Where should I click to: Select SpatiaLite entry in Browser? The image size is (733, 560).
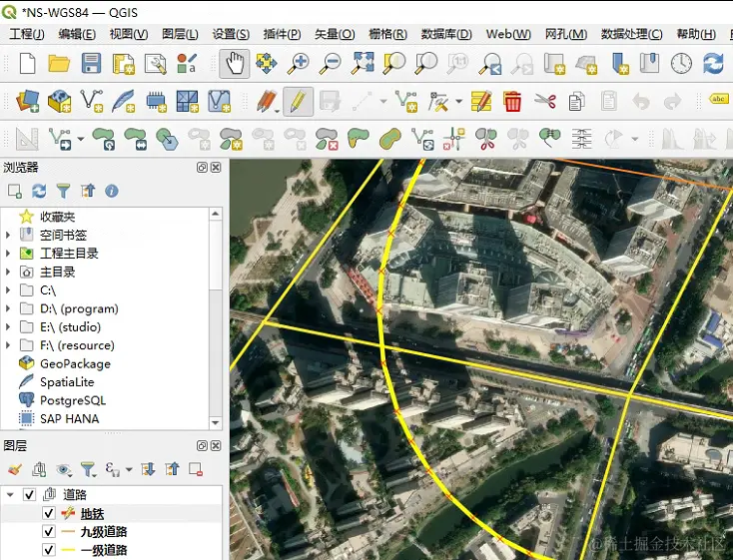tap(67, 382)
